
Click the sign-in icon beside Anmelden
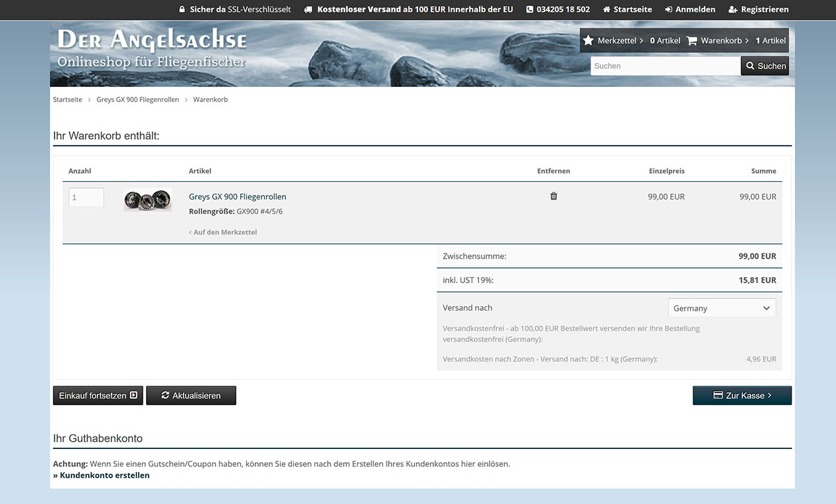click(x=669, y=10)
